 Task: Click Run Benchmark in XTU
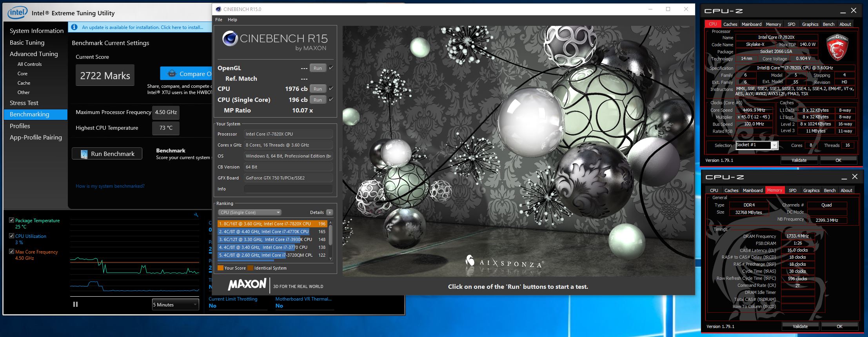click(x=107, y=154)
